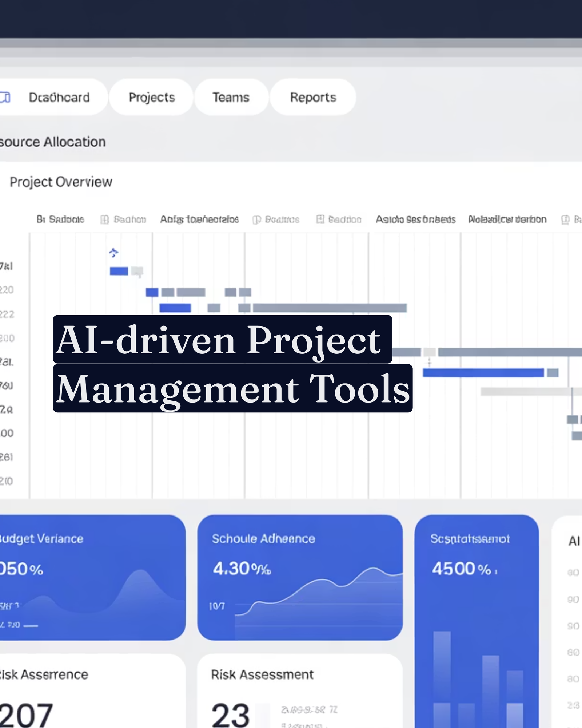Click the blue card showing 4500%
Viewport: 582px width, 728px height.
pos(477,619)
